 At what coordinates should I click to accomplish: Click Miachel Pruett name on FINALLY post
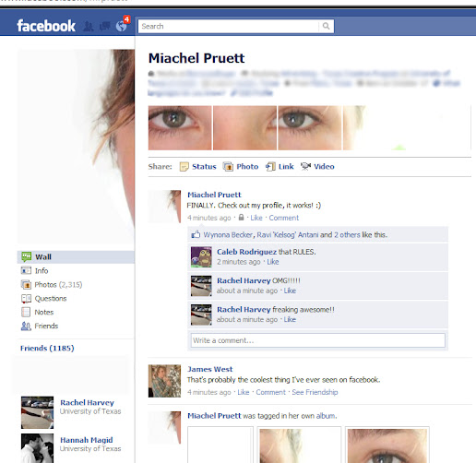[214, 195]
